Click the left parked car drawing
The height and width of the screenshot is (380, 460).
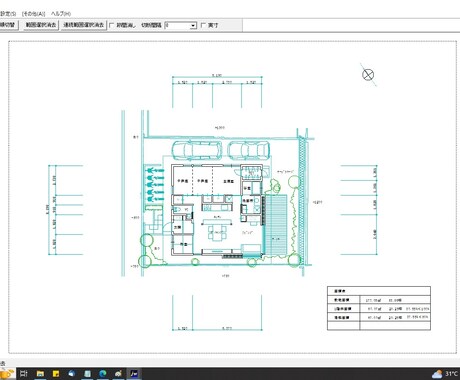pyautogui.click(x=197, y=150)
